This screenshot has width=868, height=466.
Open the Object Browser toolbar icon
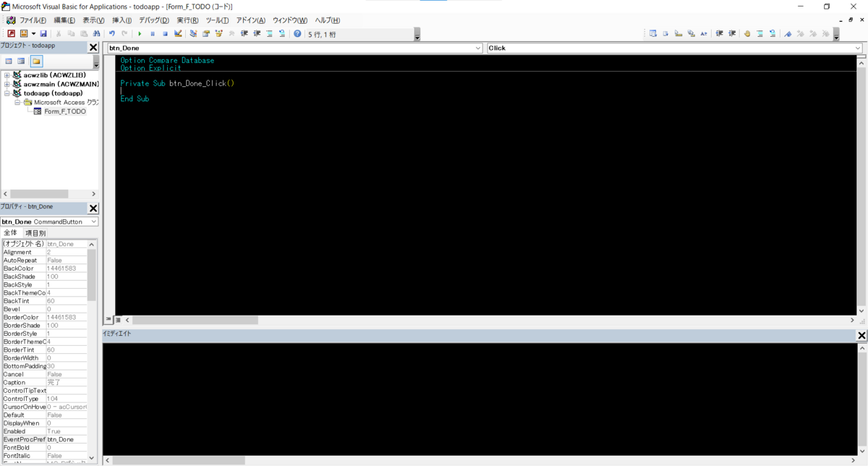tap(218, 33)
